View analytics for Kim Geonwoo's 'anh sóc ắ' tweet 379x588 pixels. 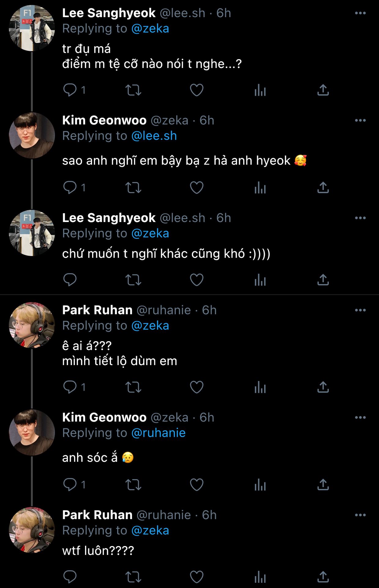click(260, 484)
